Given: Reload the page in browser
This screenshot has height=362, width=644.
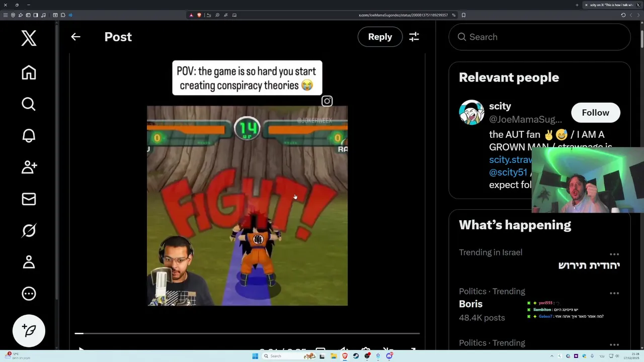Looking at the screenshot, I should pos(623,15).
